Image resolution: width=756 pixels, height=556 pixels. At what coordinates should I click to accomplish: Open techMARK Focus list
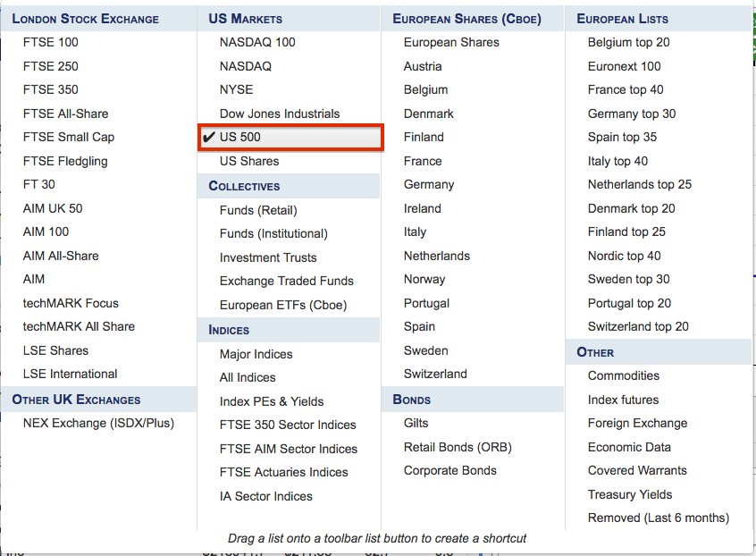[x=71, y=303]
